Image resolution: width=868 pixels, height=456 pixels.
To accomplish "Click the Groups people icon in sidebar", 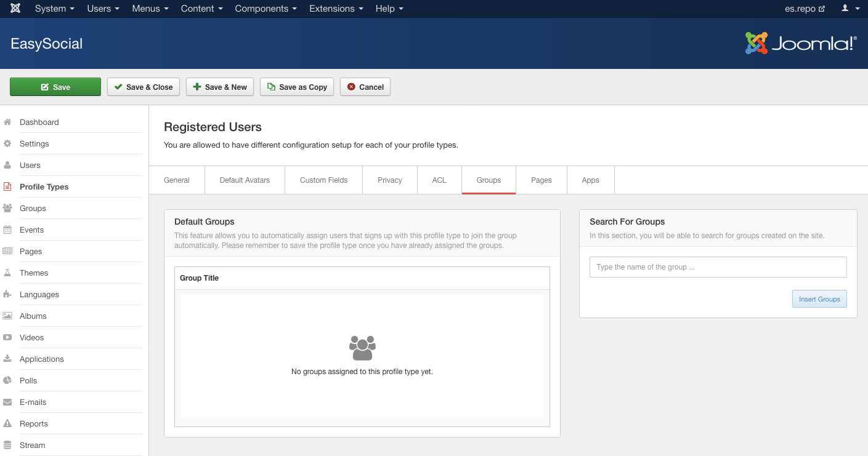I will point(7,208).
